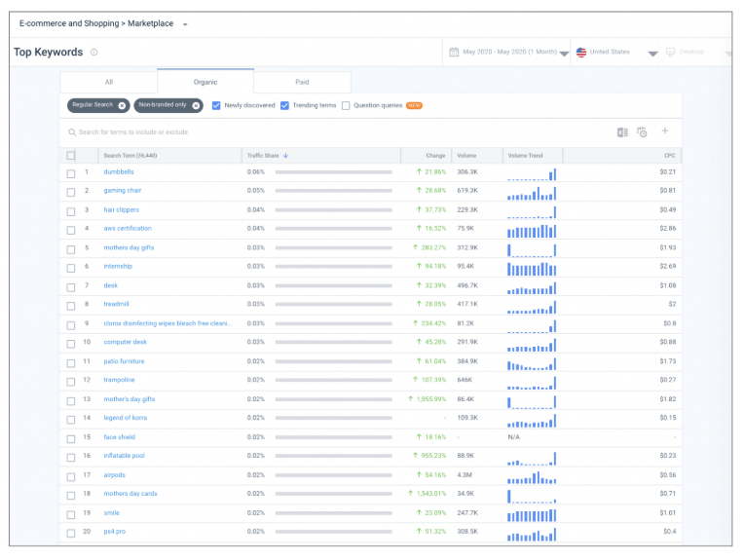Click the desk traffic share bar

pos(334,285)
